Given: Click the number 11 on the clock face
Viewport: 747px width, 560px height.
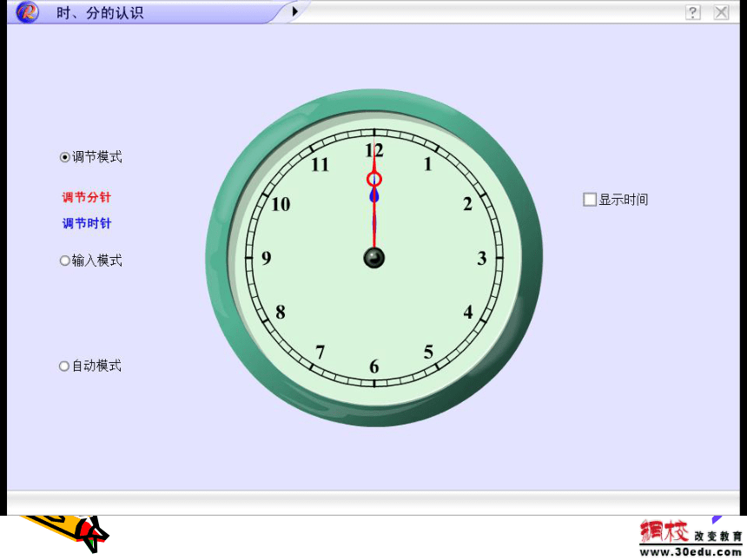Looking at the screenshot, I should click(x=321, y=165).
